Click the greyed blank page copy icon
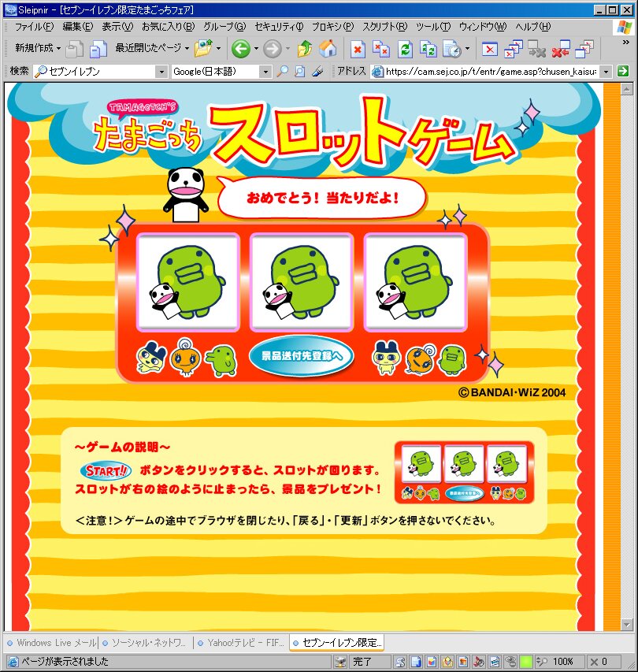 coord(75,50)
